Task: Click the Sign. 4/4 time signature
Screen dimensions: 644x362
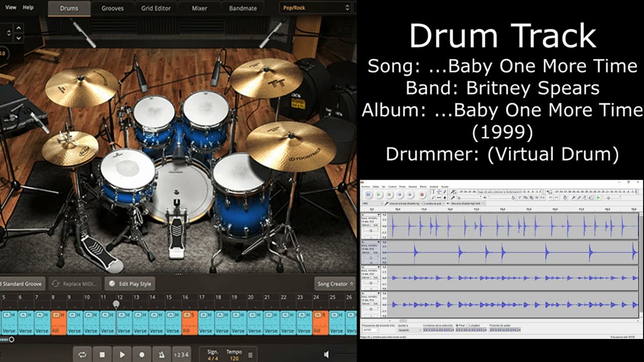Action: point(213,355)
